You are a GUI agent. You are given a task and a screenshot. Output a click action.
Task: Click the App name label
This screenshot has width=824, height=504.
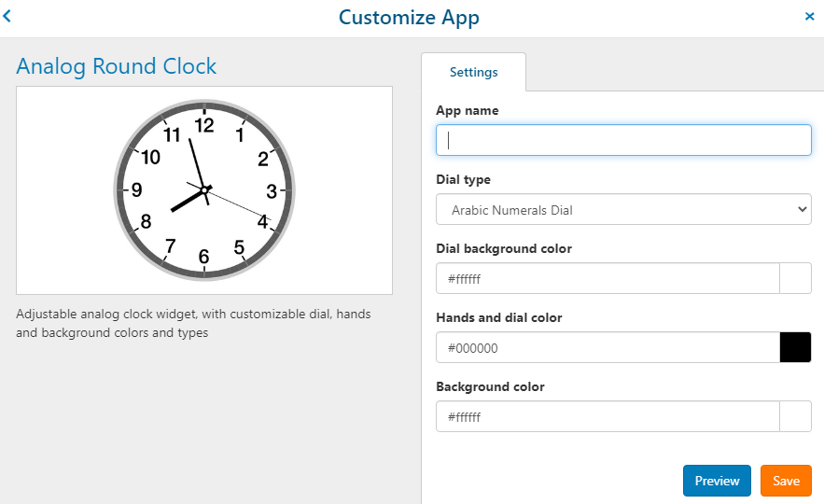tap(468, 110)
